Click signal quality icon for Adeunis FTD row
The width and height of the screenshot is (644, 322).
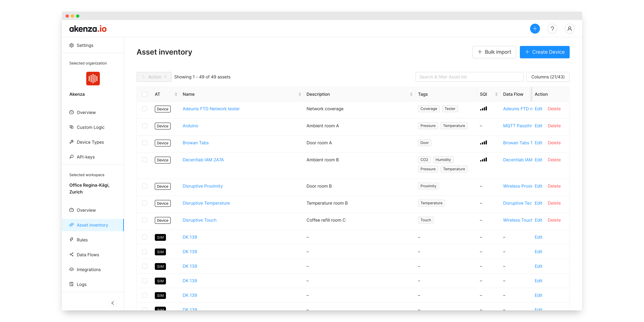(x=483, y=109)
